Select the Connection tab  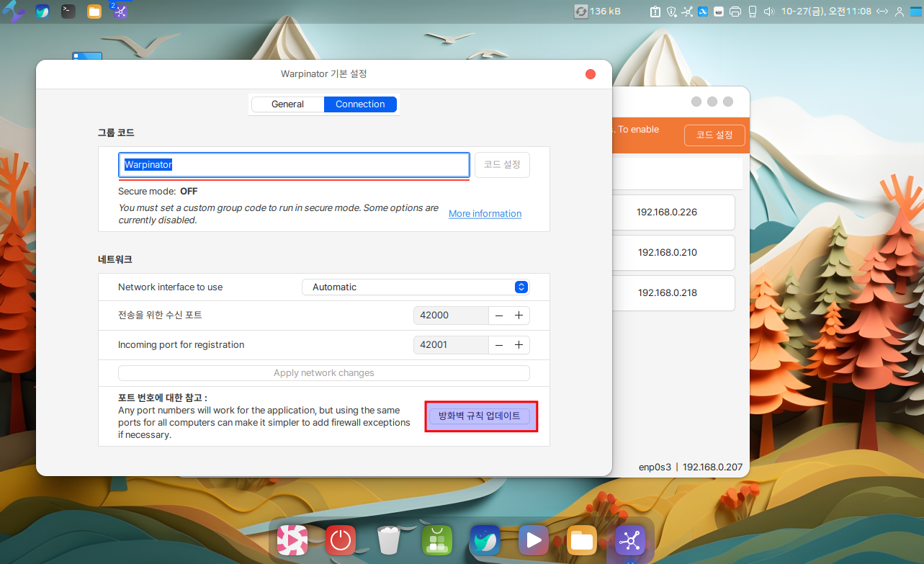tap(360, 104)
